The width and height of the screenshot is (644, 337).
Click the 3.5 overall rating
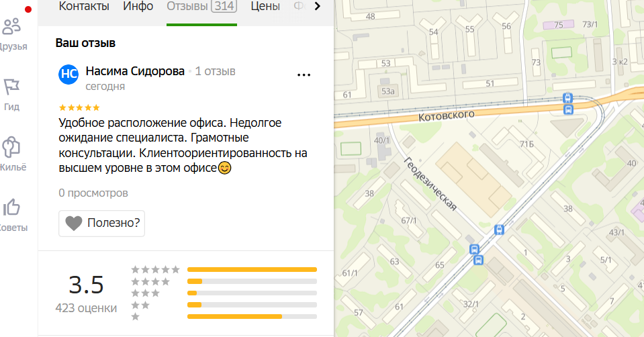86,285
